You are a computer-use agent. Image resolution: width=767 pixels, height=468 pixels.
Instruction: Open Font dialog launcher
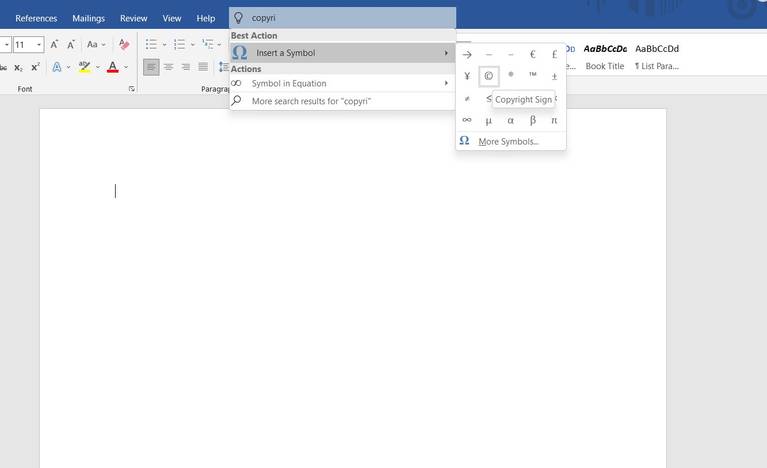click(x=132, y=89)
